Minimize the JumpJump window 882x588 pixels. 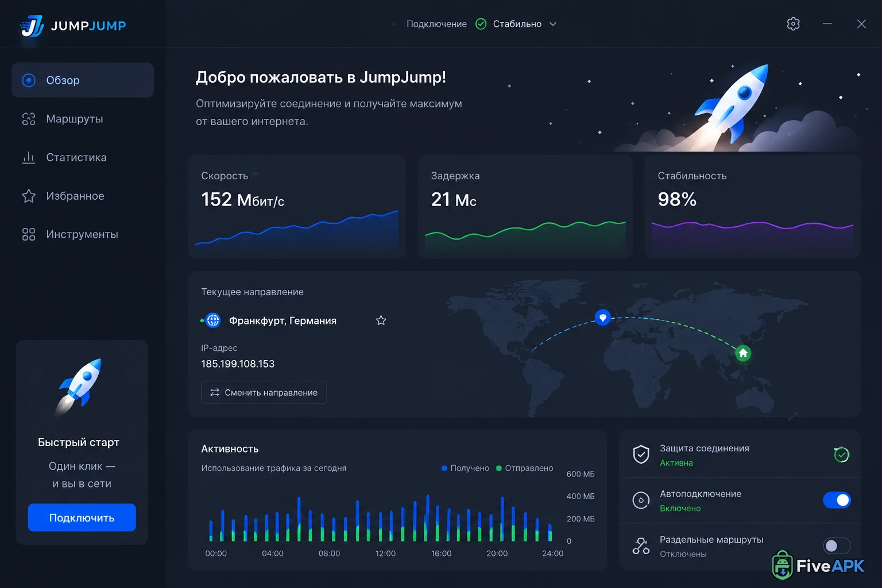tap(827, 24)
